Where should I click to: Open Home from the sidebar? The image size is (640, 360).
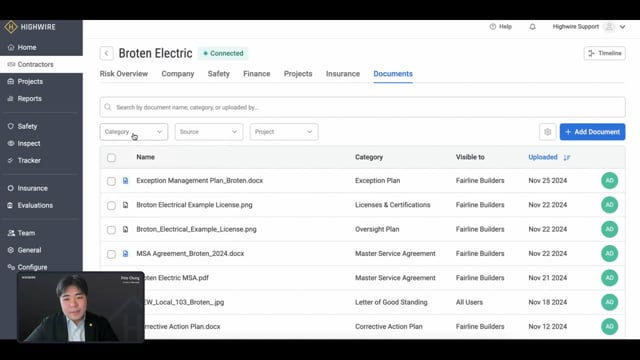click(x=27, y=47)
